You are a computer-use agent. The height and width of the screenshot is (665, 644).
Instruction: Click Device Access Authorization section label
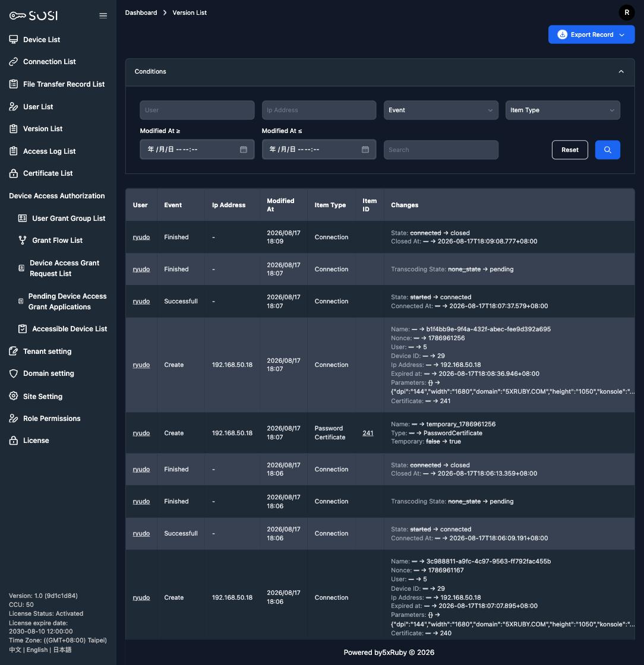click(x=57, y=195)
